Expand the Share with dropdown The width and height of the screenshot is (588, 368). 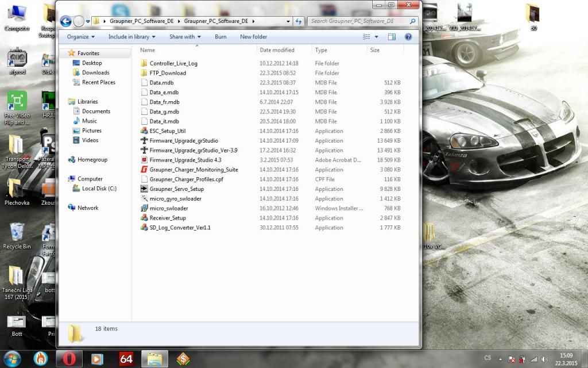coord(184,37)
